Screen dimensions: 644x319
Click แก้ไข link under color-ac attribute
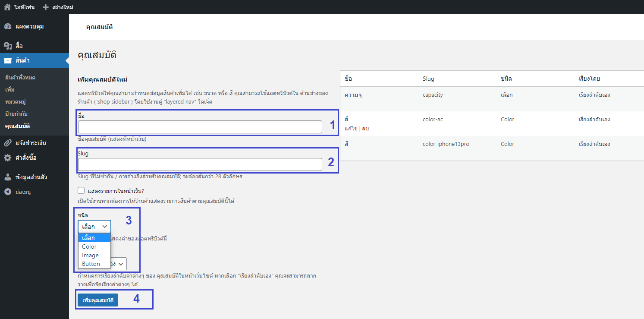(x=351, y=129)
